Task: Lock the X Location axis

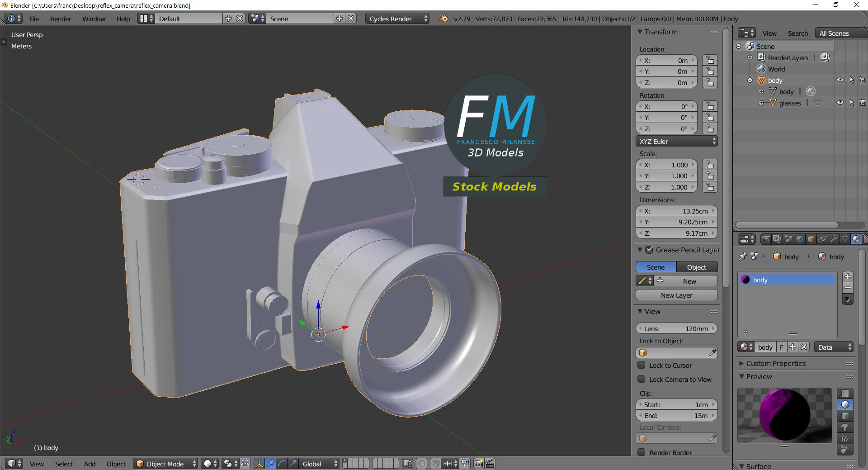Action: point(710,61)
